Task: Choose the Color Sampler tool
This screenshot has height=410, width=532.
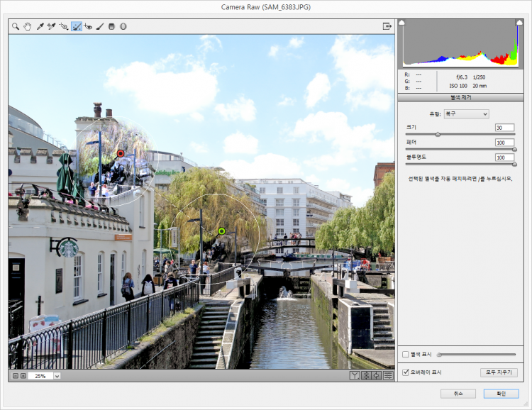Action: [x=51, y=26]
